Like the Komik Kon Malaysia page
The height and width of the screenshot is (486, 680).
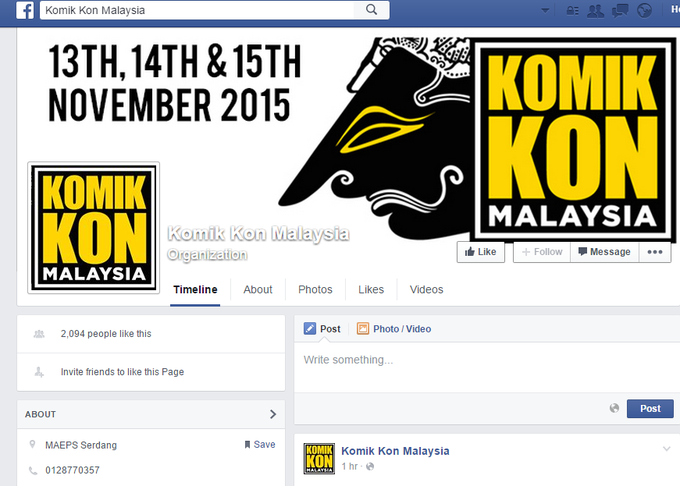[481, 252]
